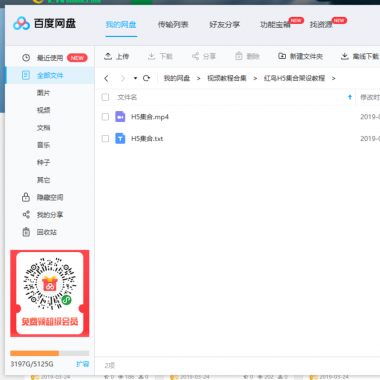380x380 pixels.
Task: Click the Baidu Netdisk cloud logo
Action: [21, 23]
